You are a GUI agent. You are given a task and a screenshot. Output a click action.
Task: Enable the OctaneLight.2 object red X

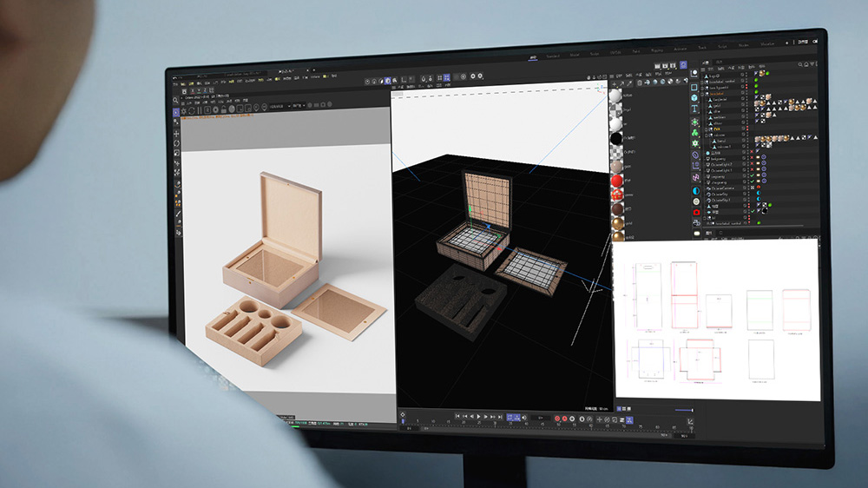click(753, 164)
